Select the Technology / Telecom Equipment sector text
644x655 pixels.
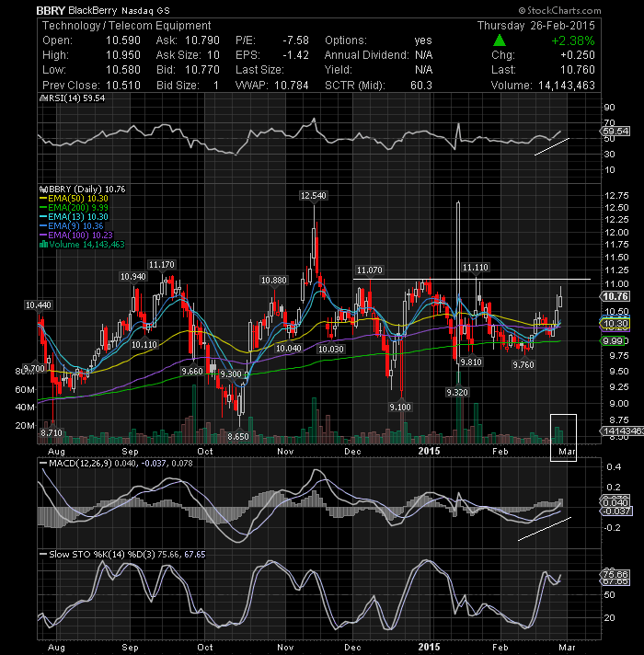127,26
